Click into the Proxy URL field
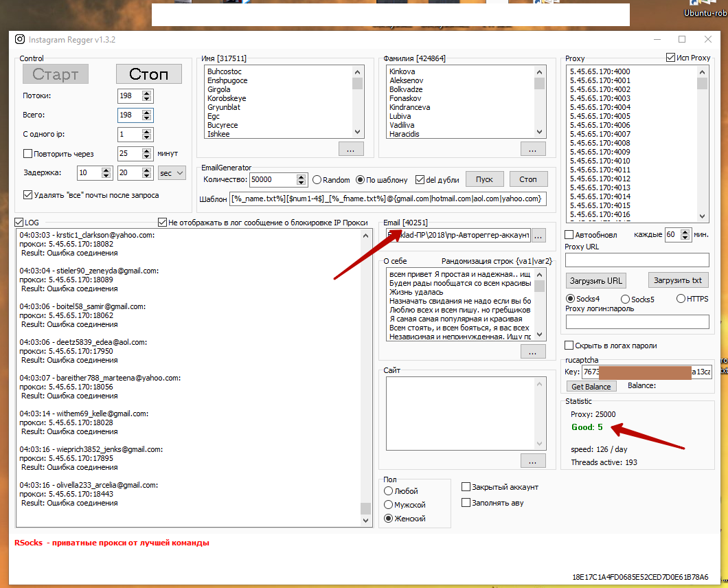728x588 pixels. (637, 260)
